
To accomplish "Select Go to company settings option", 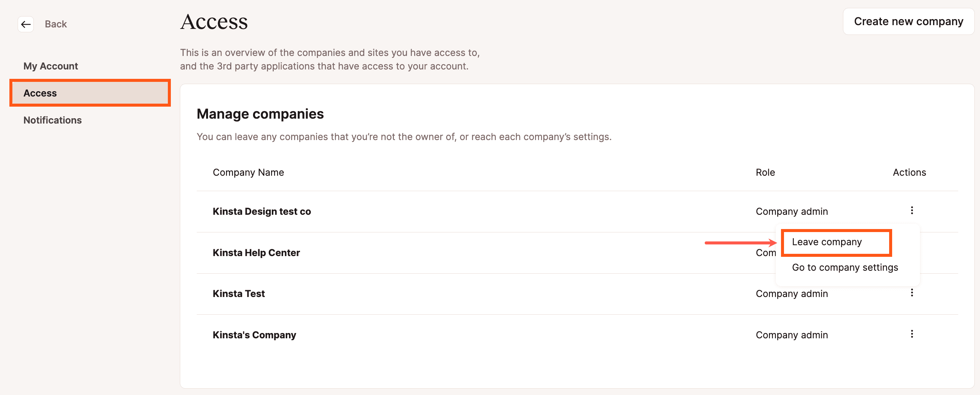I will pos(844,267).
